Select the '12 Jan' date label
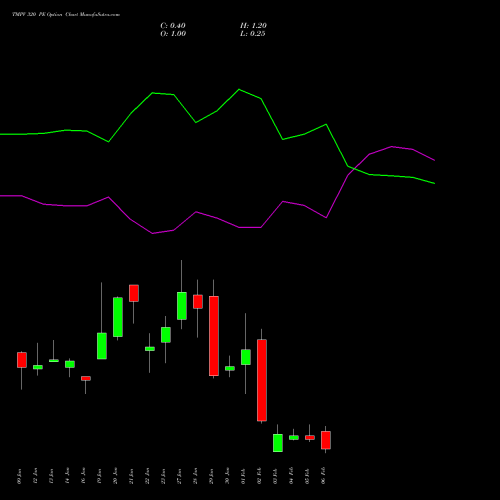This screenshot has width=500, height=500. [x=35, y=476]
